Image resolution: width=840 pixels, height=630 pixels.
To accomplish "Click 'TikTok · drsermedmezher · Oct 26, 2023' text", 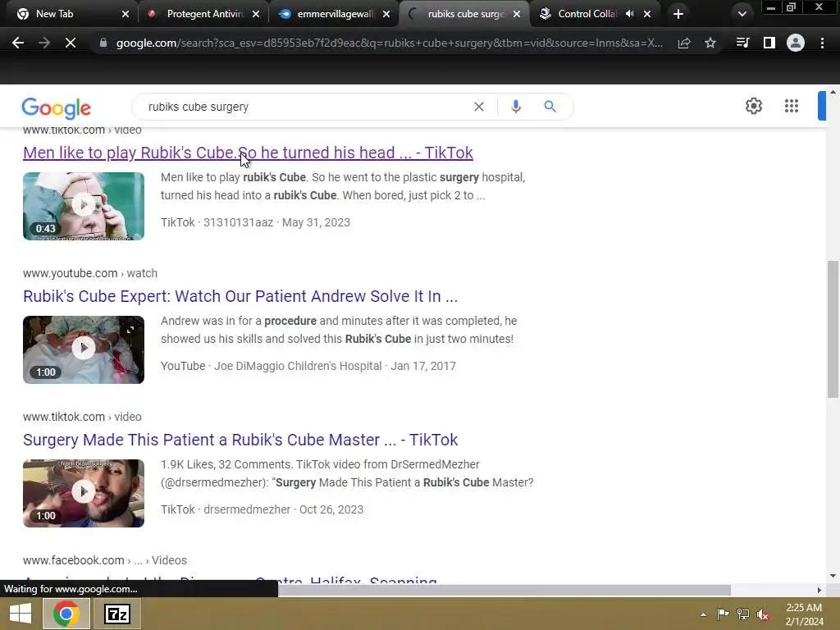I will [x=262, y=509].
